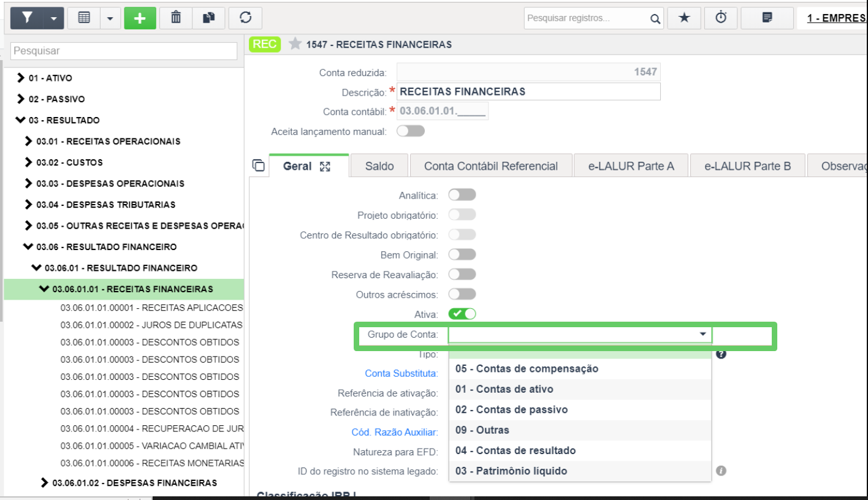Open favorites with the star button
Image resolution: width=868 pixels, height=500 pixels.
point(684,18)
